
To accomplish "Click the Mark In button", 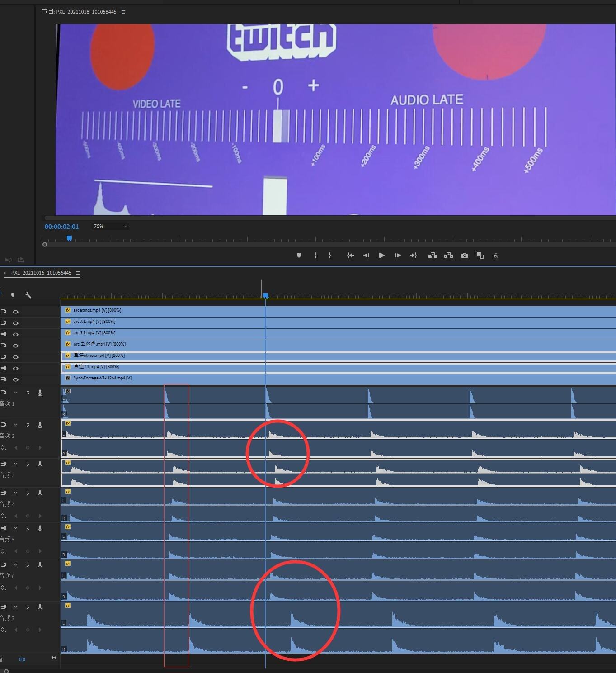I will [315, 256].
